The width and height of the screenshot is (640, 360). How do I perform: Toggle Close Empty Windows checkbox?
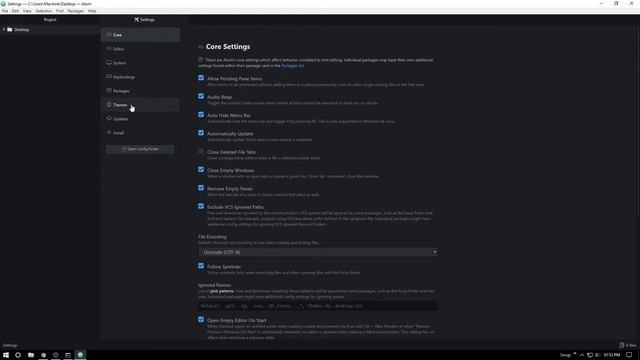point(201,170)
